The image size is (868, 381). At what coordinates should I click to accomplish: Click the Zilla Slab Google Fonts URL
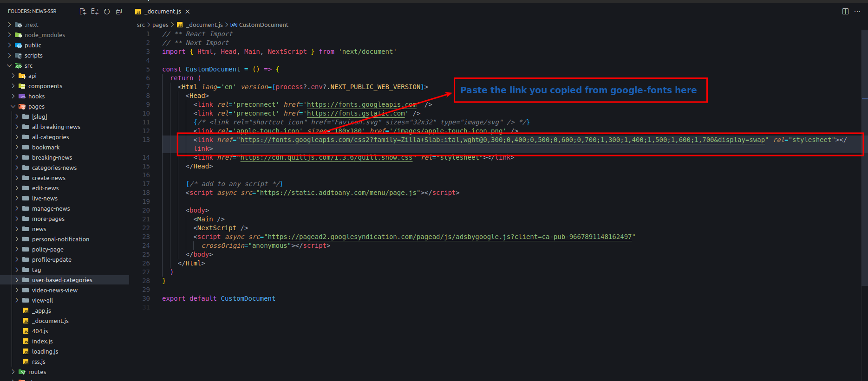(502, 140)
